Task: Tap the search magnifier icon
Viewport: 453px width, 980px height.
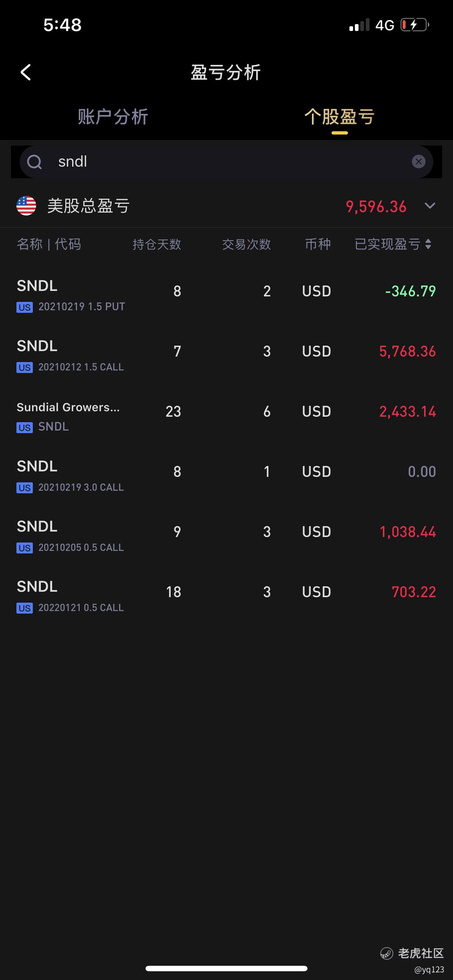Action: pos(34,162)
